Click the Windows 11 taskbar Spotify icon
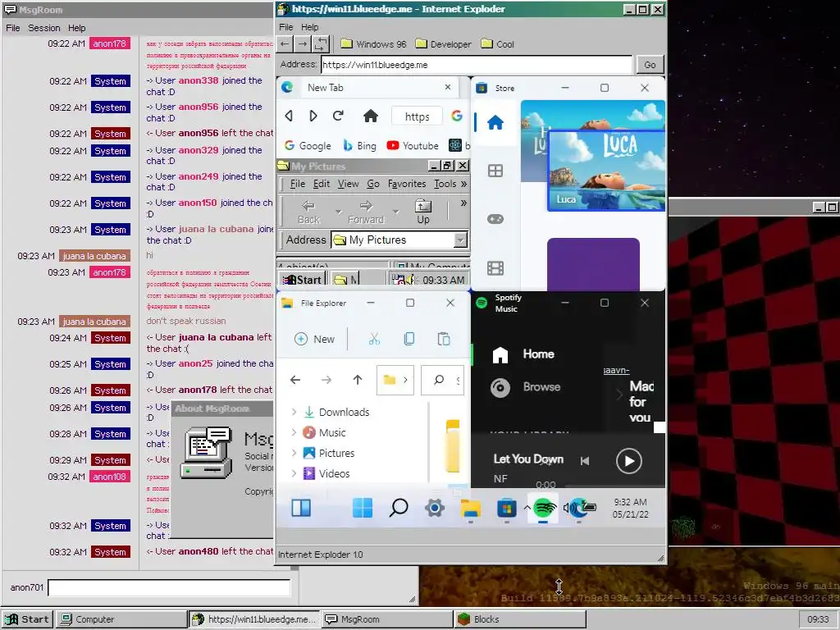The height and width of the screenshot is (630, 840). click(x=545, y=506)
